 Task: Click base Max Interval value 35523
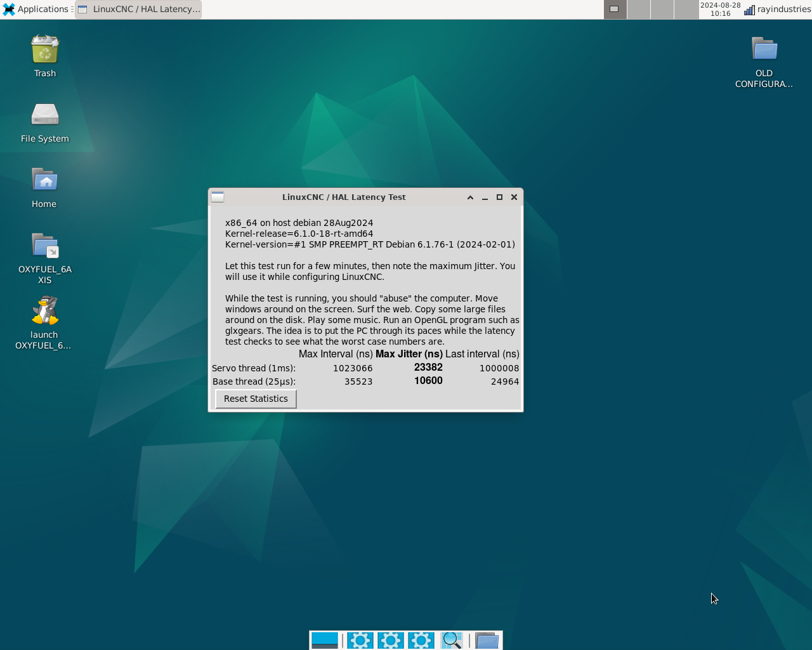click(358, 381)
